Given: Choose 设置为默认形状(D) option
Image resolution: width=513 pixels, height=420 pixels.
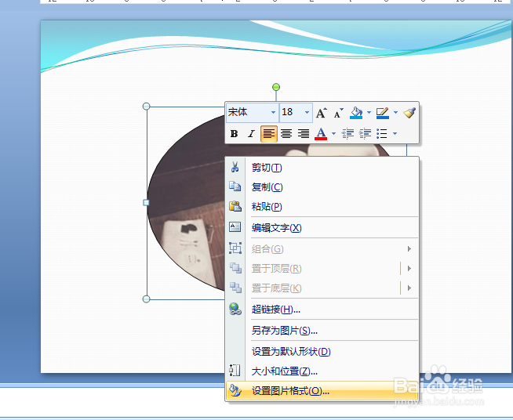Looking at the screenshot, I should click(x=322, y=351).
